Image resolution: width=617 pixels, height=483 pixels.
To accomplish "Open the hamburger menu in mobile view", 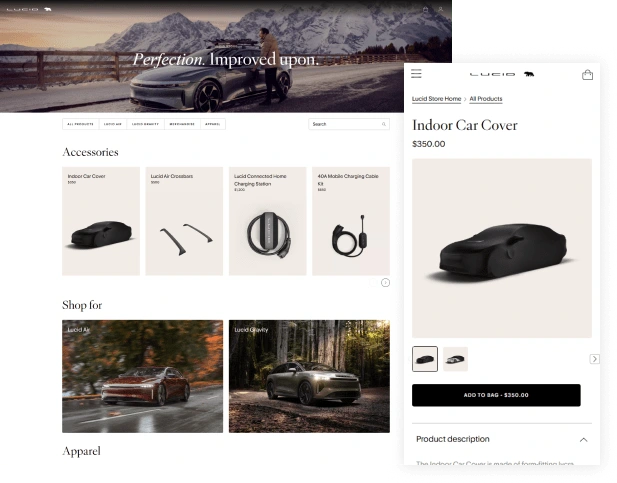I will 416,74.
